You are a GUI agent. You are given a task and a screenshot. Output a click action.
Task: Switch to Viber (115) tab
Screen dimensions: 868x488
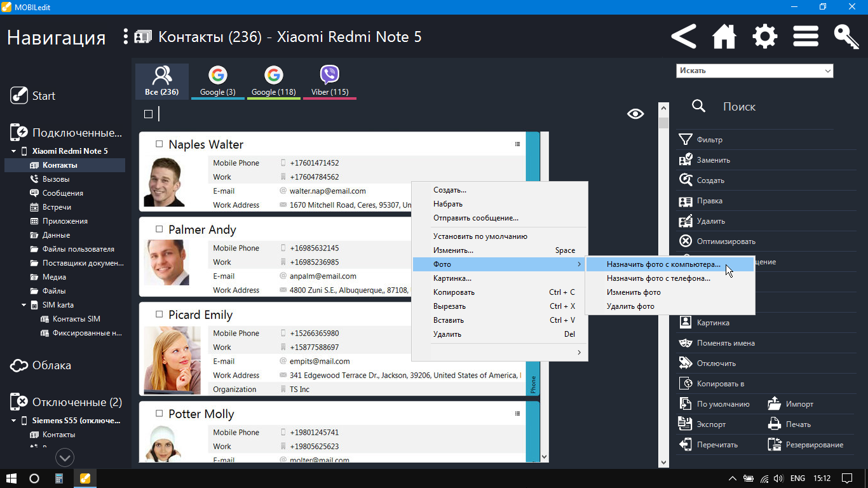coord(330,81)
